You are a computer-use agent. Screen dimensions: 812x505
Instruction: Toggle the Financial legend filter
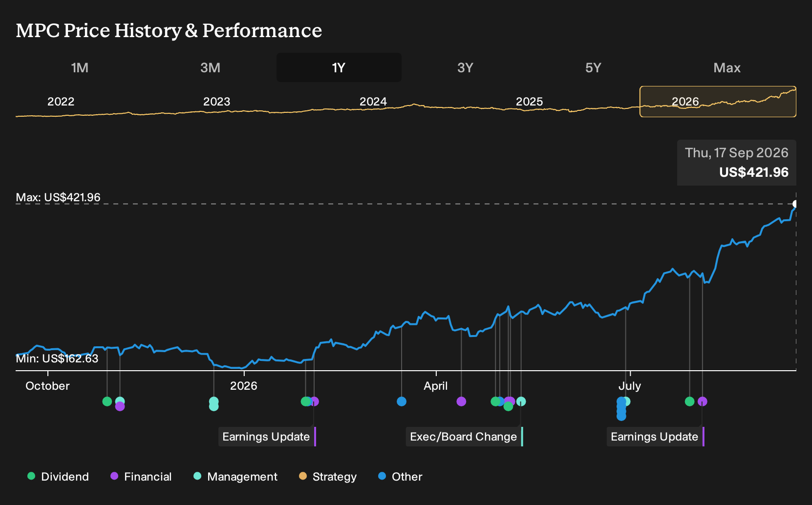[141, 477]
